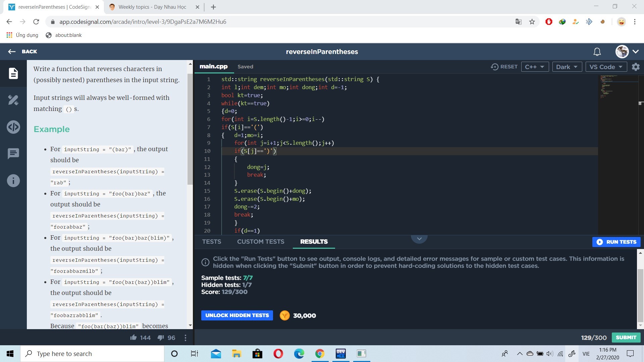Click the thumbs up upvote icon

tap(133, 338)
